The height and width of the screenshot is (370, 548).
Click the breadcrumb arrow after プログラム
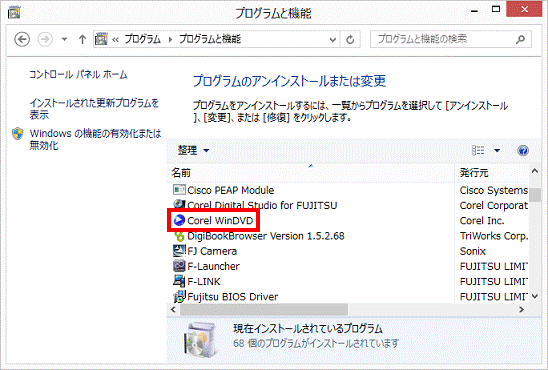coord(170,39)
